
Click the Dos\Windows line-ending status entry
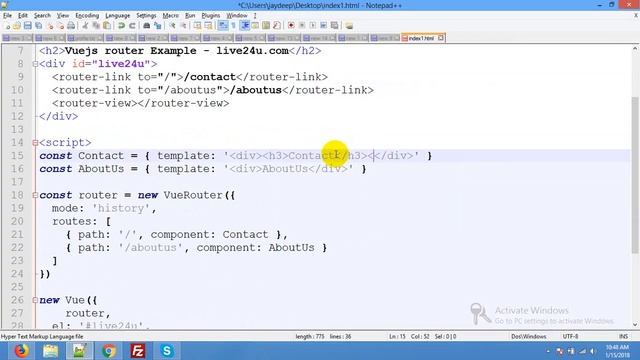[x=529, y=337]
